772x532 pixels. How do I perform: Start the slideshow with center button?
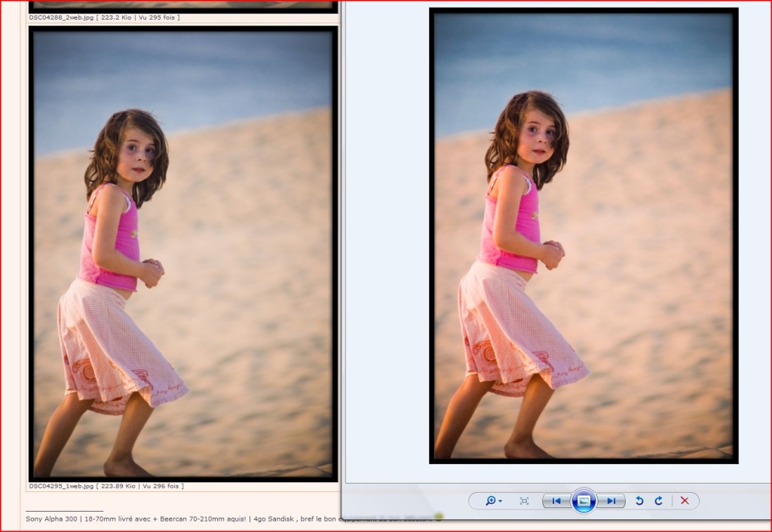584,501
